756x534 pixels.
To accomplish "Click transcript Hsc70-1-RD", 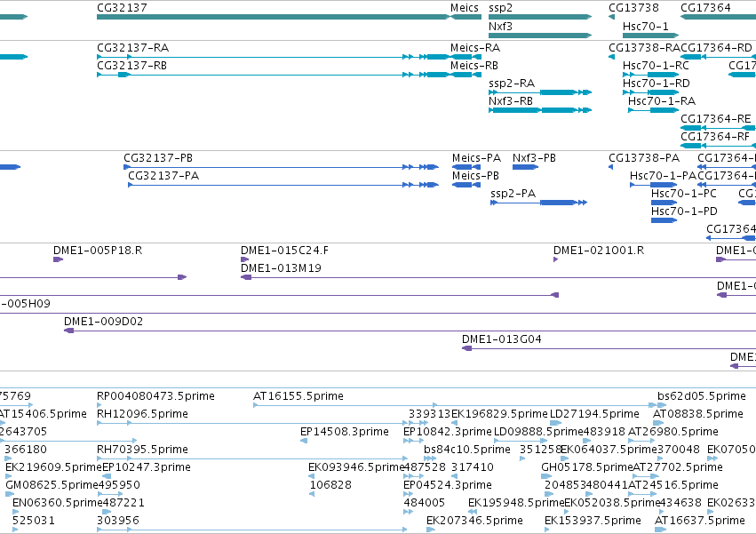I will (657, 83).
